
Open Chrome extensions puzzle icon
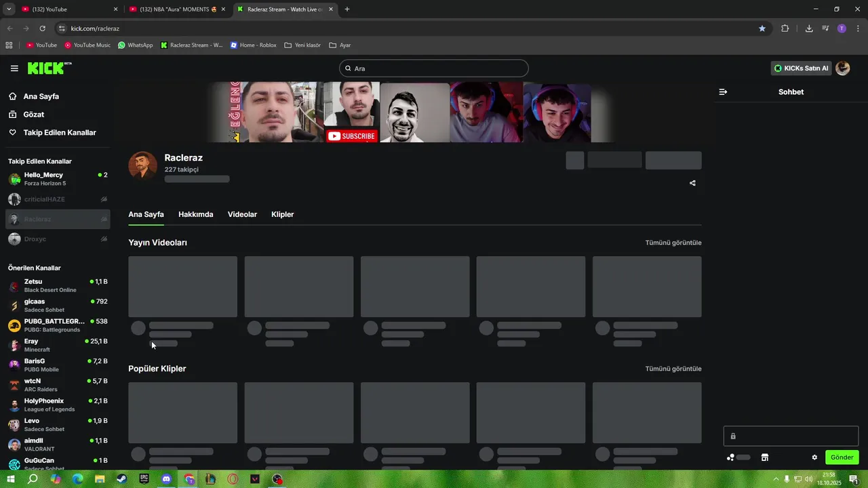[785, 28]
